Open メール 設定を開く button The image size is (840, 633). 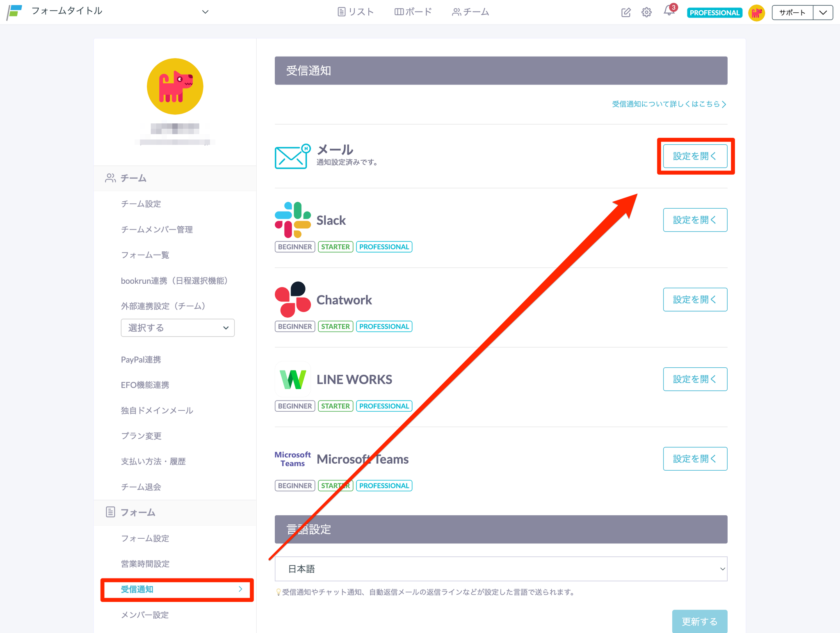695,156
